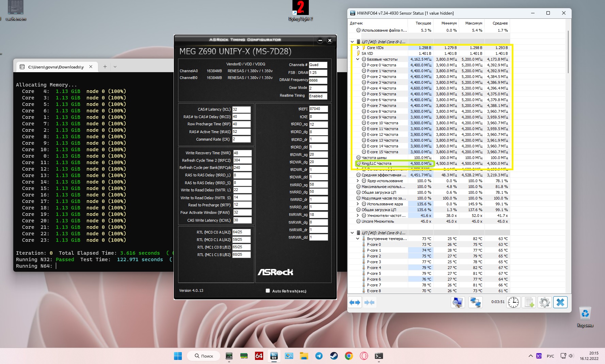Close the ASRock Timing Configurator window

point(330,41)
